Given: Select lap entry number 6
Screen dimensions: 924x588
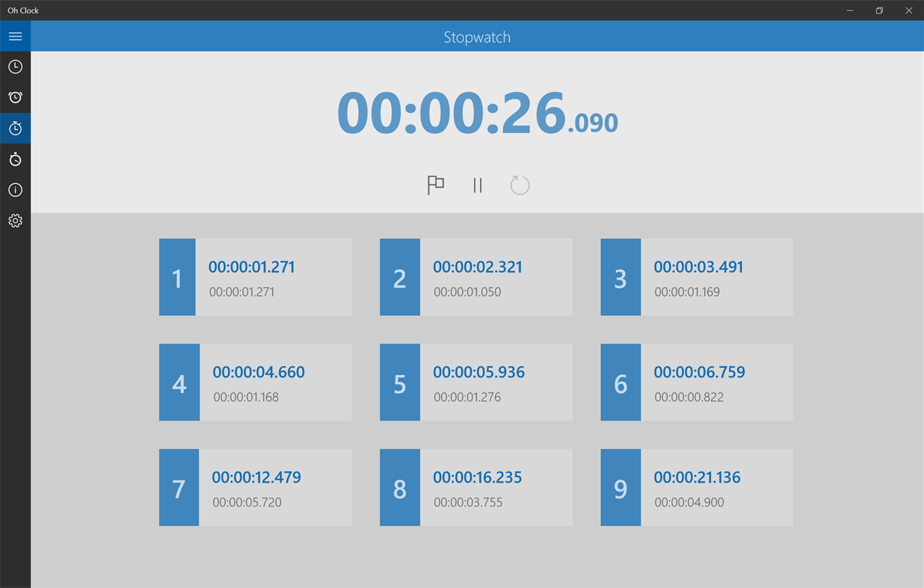Looking at the screenshot, I should 697,383.
